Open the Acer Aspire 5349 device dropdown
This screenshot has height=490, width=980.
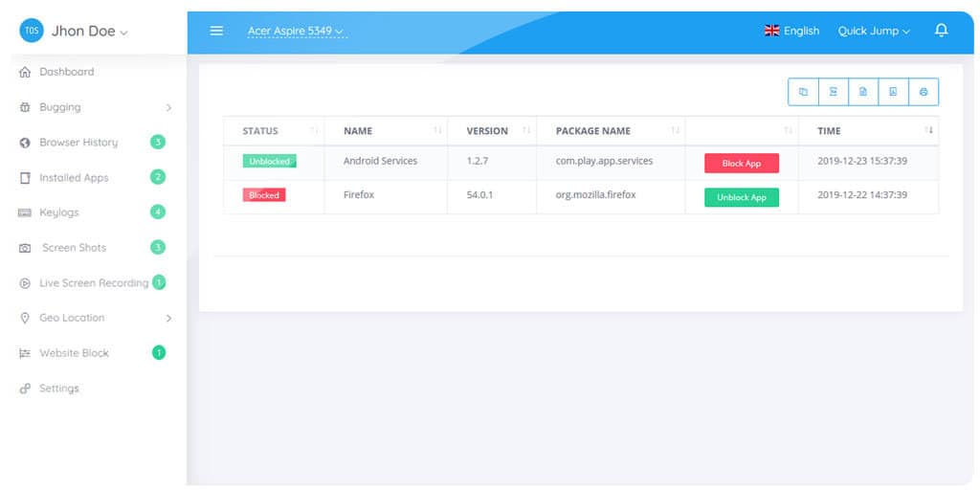coord(295,31)
